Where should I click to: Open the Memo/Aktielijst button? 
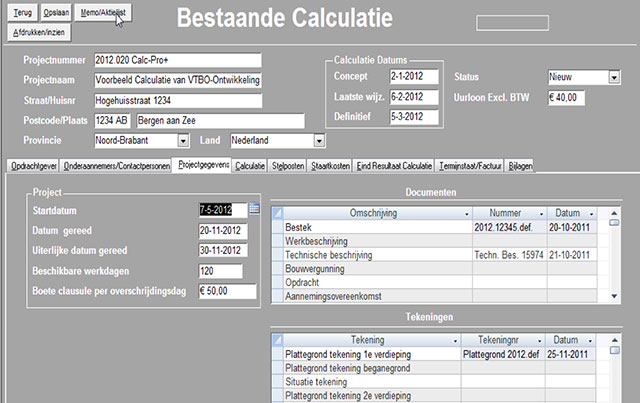point(103,13)
